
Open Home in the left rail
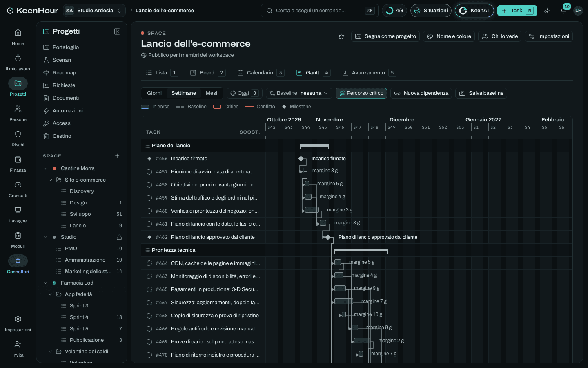[18, 37]
